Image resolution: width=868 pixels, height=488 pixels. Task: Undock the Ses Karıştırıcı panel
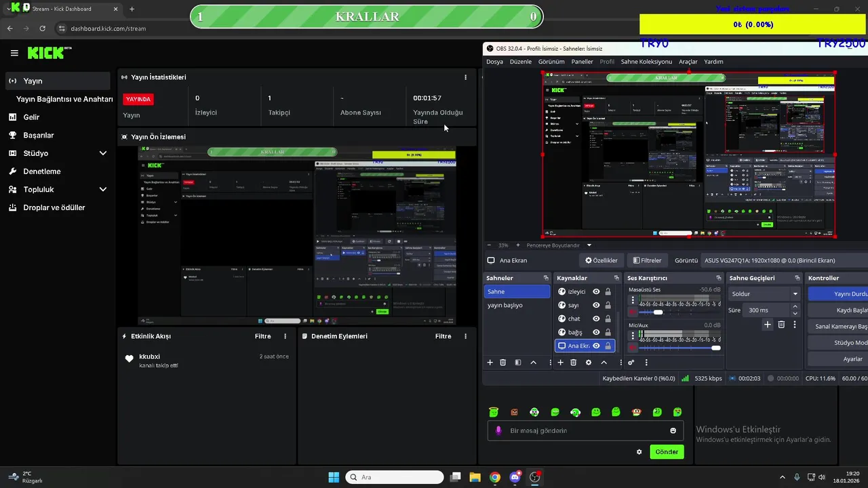[x=718, y=278]
